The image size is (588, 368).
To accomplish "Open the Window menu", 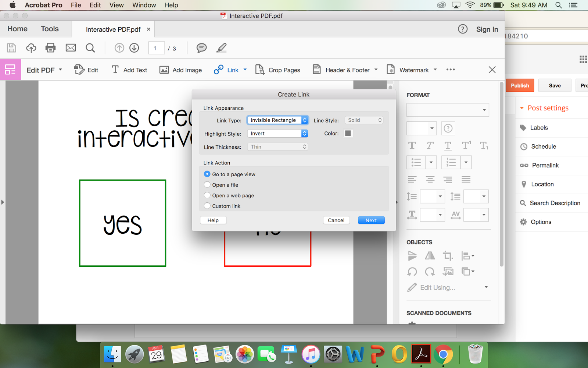I will click(144, 5).
